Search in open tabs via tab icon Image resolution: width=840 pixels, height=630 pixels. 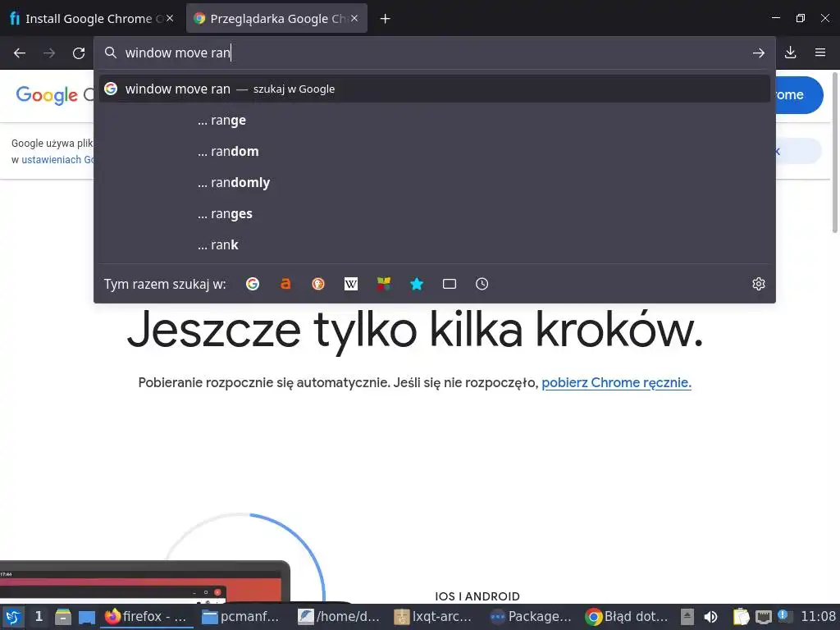[x=450, y=284]
